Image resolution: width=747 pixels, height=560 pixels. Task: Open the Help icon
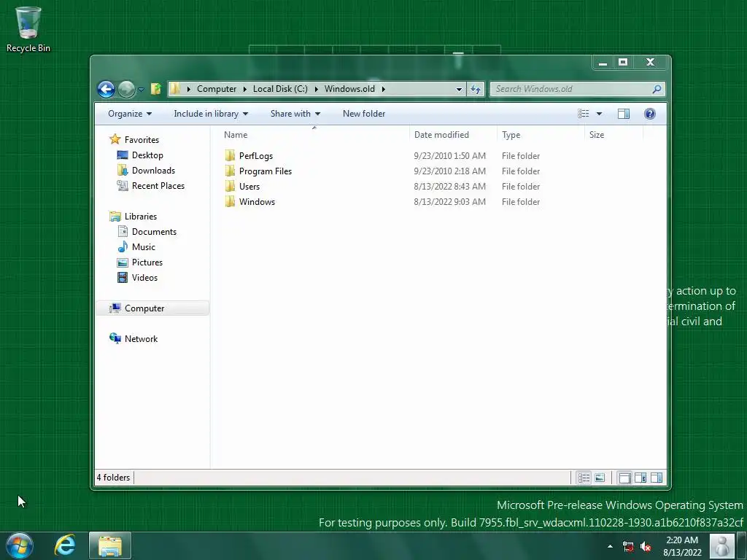pos(650,114)
